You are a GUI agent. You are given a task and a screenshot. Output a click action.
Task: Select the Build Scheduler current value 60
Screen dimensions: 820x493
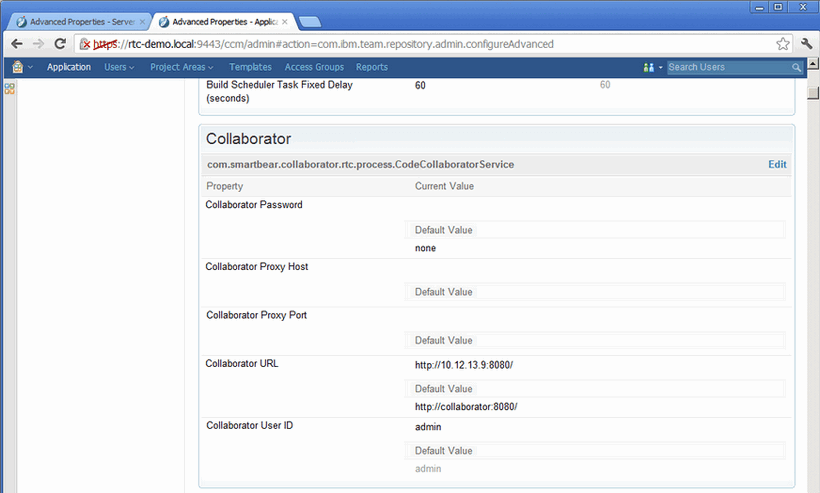pyautogui.click(x=420, y=85)
